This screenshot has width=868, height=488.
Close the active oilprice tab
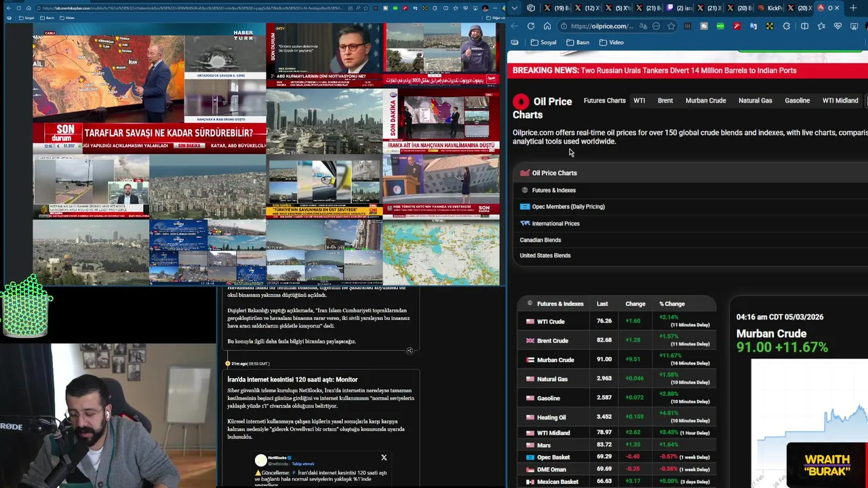(x=836, y=8)
